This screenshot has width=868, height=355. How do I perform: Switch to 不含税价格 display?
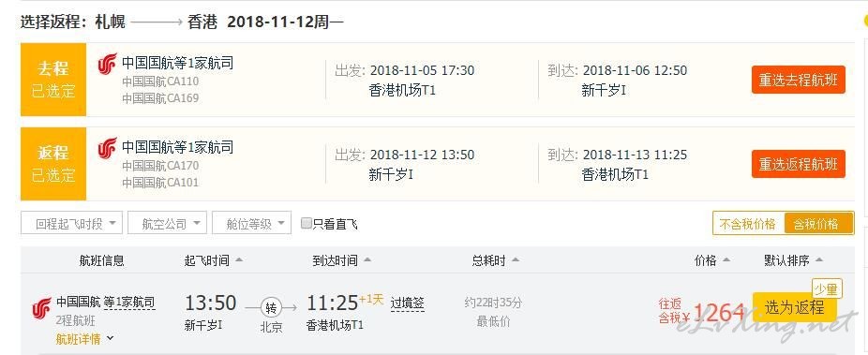pos(748,224)
